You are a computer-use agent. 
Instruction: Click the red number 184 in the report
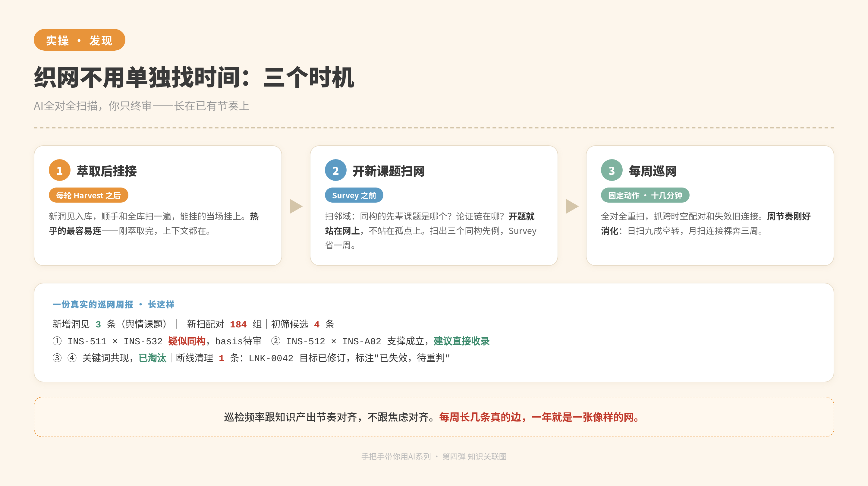[238, 324]
